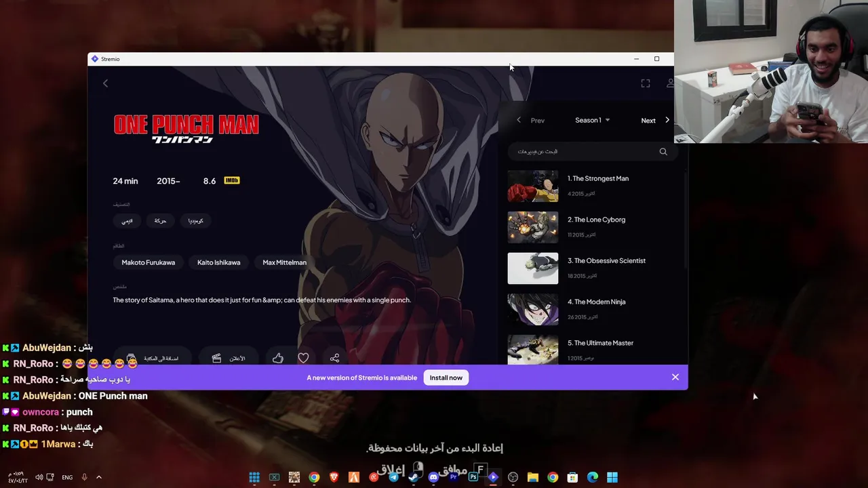Select episode title '5. The Ultimate Master'

[600, 343]
